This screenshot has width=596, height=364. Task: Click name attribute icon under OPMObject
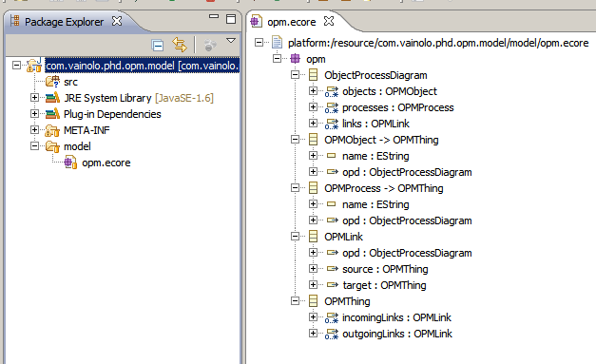pos(332,156)
